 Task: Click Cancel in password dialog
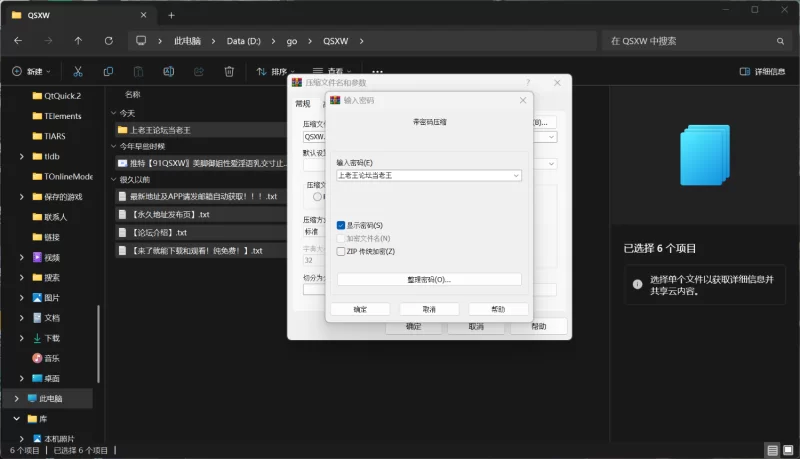pos(429,309)
